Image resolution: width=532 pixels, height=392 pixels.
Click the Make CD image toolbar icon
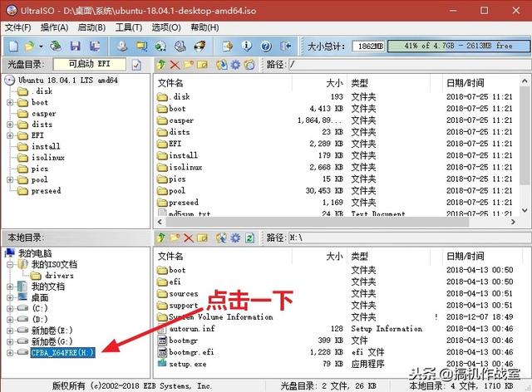pyautogui.click(x=122, y=46)
